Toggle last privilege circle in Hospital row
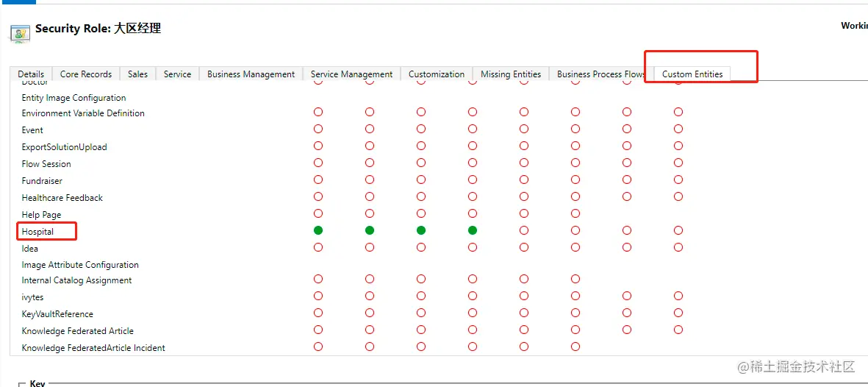The image size is (868, 387). pyautogui.click(x=678, y=230)
